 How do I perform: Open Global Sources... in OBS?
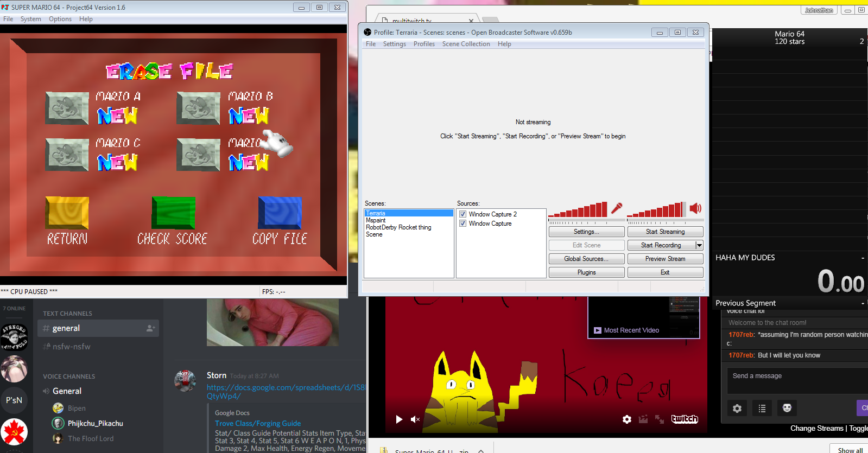point(587,259)
